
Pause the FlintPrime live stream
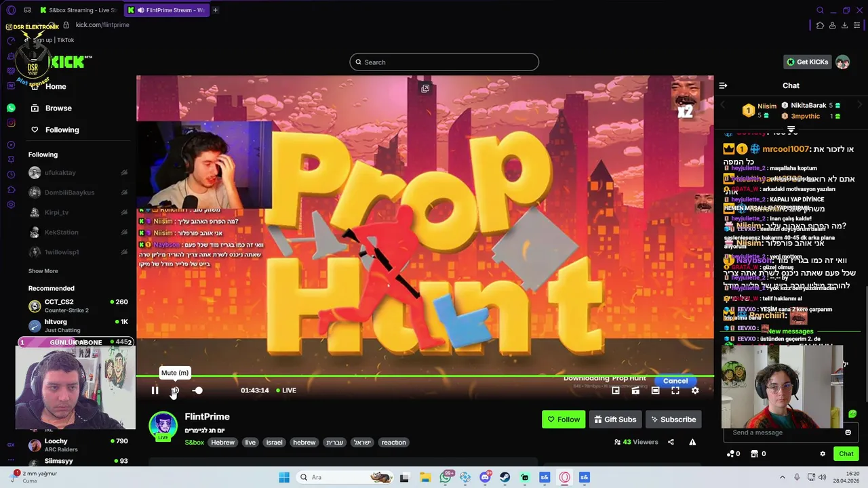(155, 390)
